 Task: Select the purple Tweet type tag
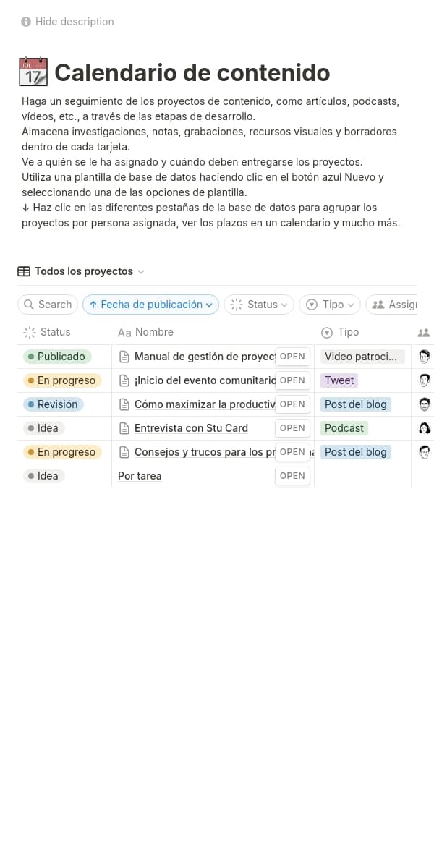(x=339, y=380)
